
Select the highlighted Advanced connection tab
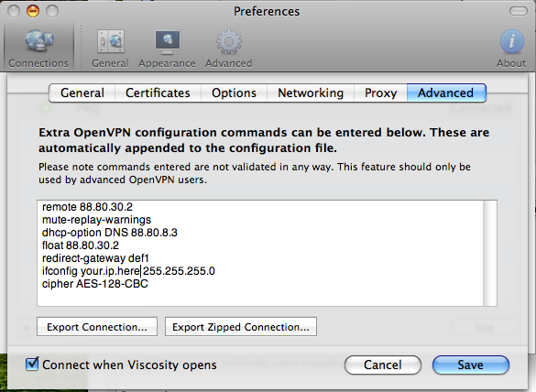coord(446,93)
